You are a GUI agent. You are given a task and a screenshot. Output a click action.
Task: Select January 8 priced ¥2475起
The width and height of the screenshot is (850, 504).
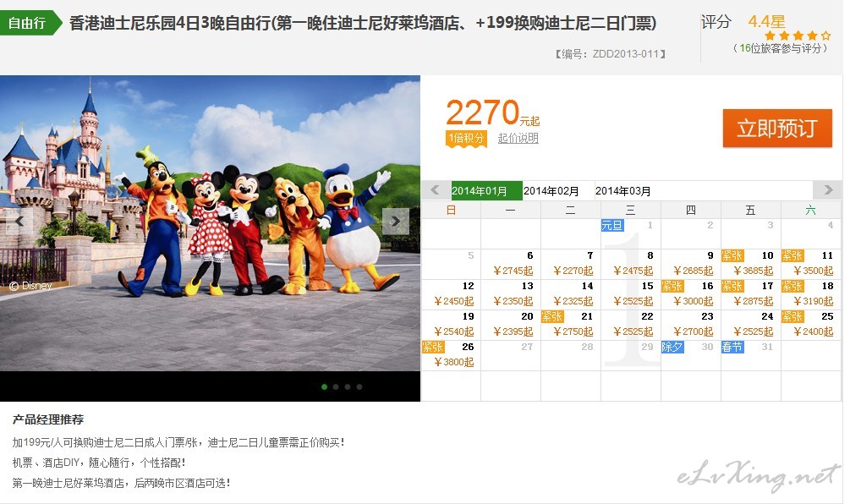click(631, 264)
